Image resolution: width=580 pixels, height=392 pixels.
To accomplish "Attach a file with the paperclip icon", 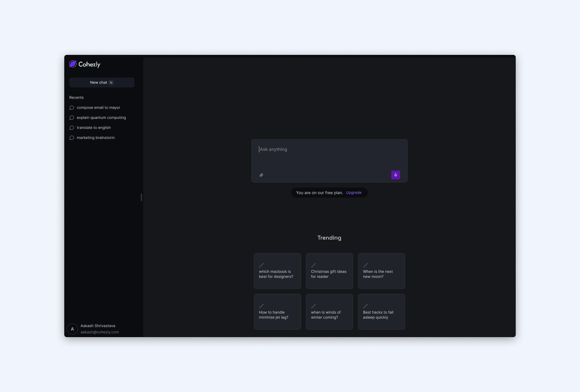I will (261, 175).
